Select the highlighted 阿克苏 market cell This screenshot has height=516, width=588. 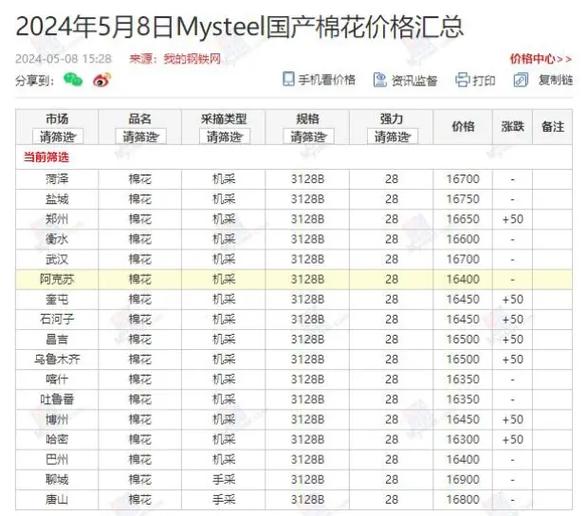coord(57,279)
